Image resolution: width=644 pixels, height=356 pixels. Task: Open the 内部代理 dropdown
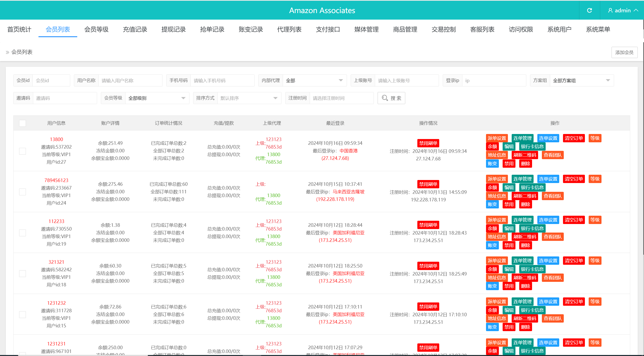pyautogui.click(x=314, y=80)
